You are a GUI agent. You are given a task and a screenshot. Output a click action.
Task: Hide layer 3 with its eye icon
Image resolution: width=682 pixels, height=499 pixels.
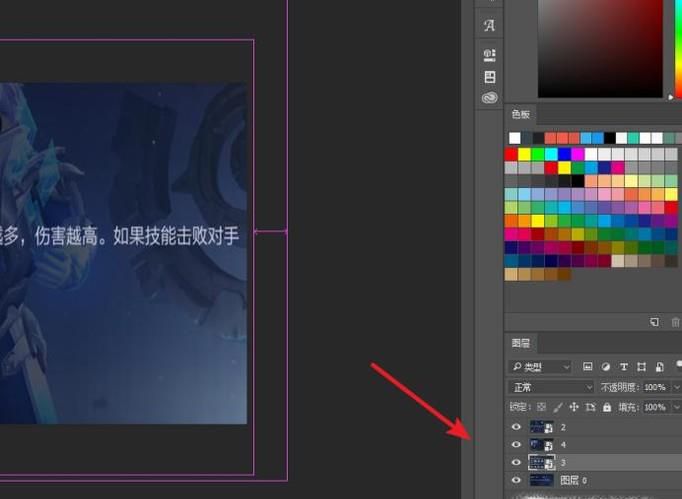pos(516,462)
